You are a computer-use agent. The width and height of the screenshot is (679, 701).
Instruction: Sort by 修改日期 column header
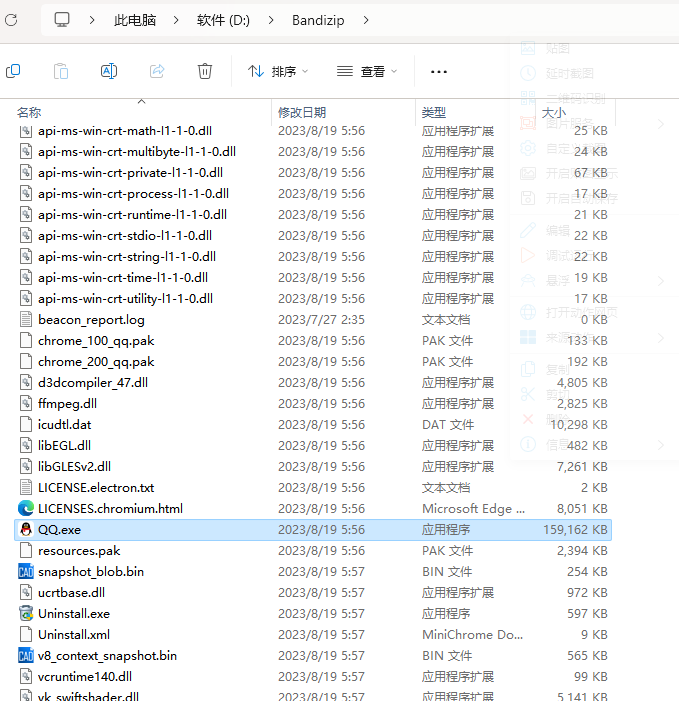pyautogui.click(x=302, y=112)
